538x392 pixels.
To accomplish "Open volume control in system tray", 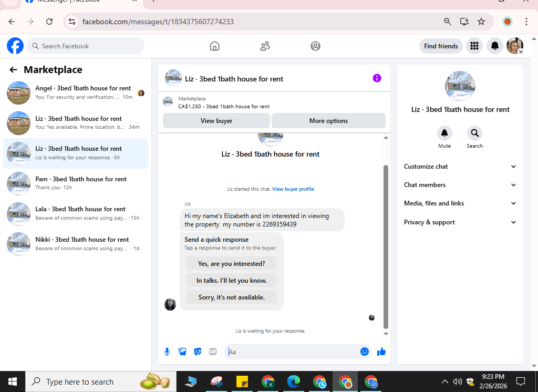I will pos(457,381).
